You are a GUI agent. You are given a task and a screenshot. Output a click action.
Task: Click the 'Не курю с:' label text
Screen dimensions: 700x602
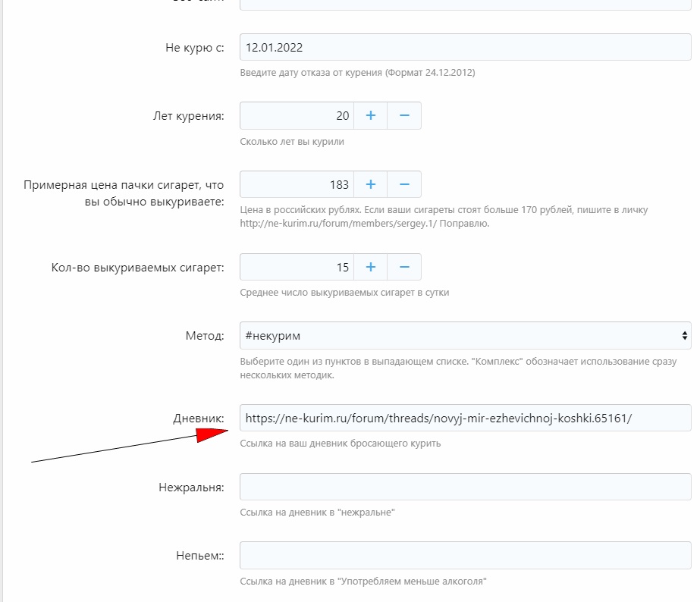click(194, 48)
